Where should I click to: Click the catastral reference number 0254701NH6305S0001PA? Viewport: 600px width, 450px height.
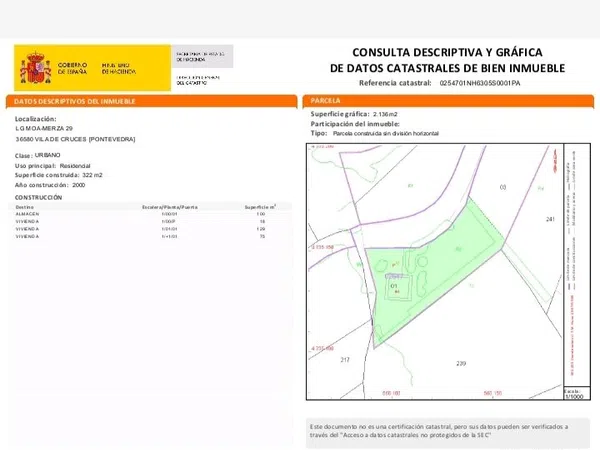(x=480, y=83)
